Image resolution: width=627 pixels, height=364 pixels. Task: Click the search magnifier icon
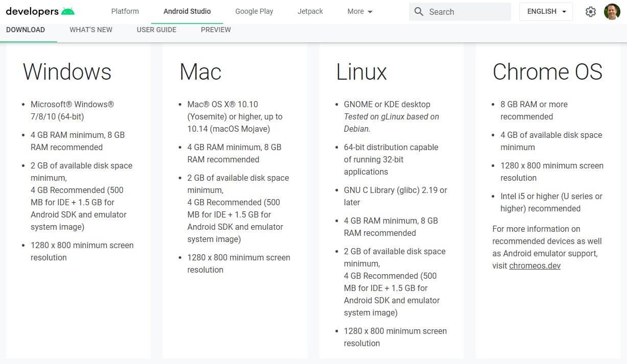point(419,12)
